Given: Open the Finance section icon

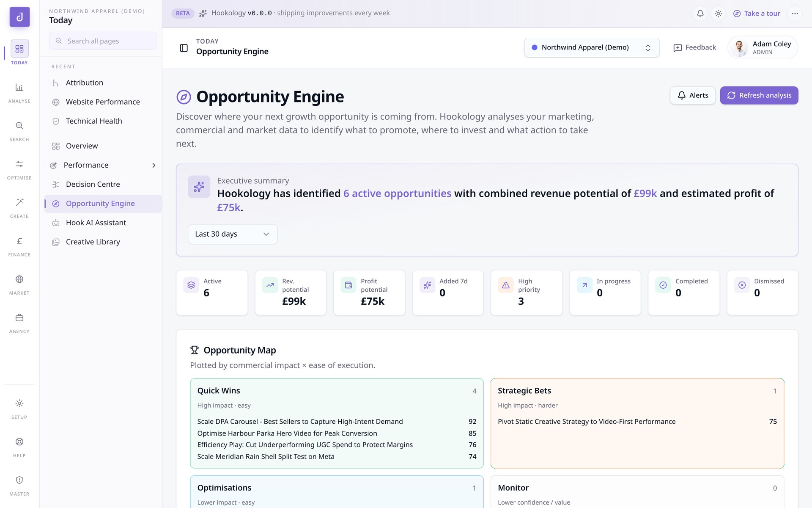Looking at the screenshot, I should coord(19,241).
